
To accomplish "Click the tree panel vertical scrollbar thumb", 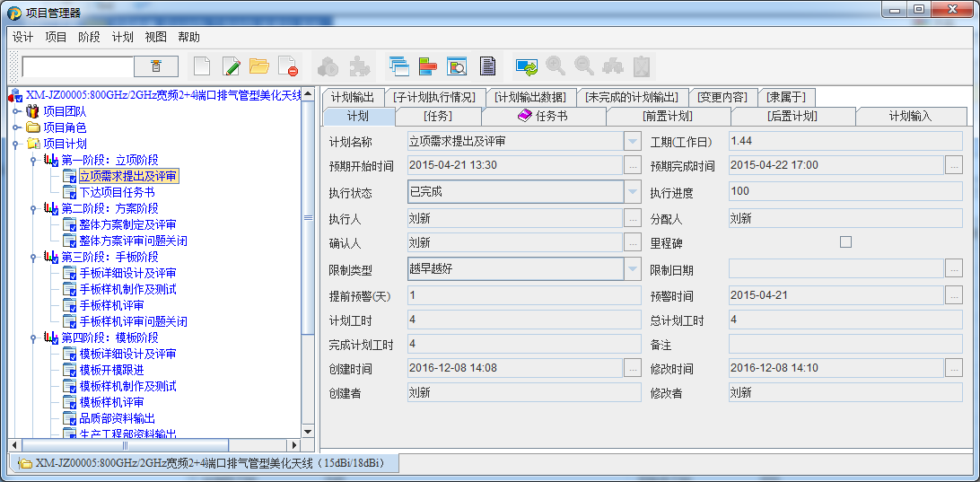I will click(x=308, y=217).
